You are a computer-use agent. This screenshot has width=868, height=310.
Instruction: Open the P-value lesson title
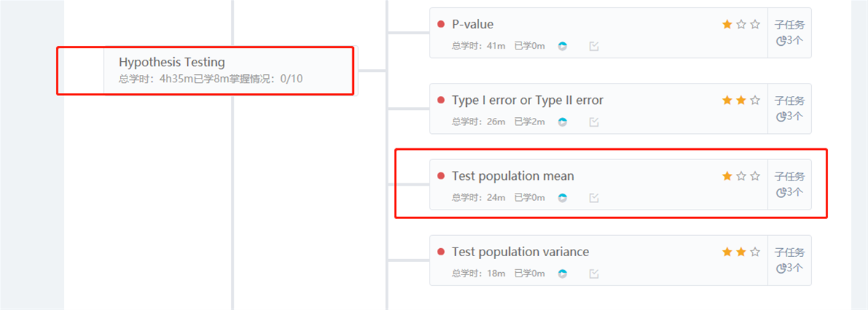473,25
